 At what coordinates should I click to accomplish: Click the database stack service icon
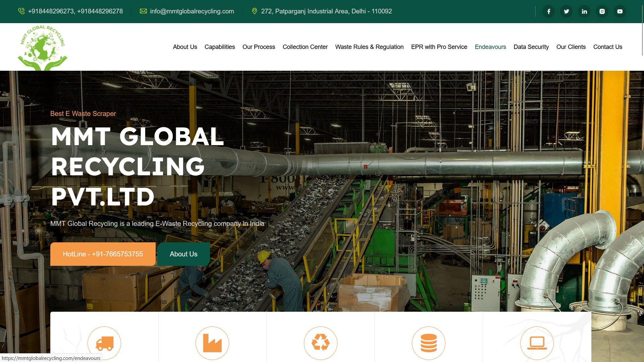(429, 343)
